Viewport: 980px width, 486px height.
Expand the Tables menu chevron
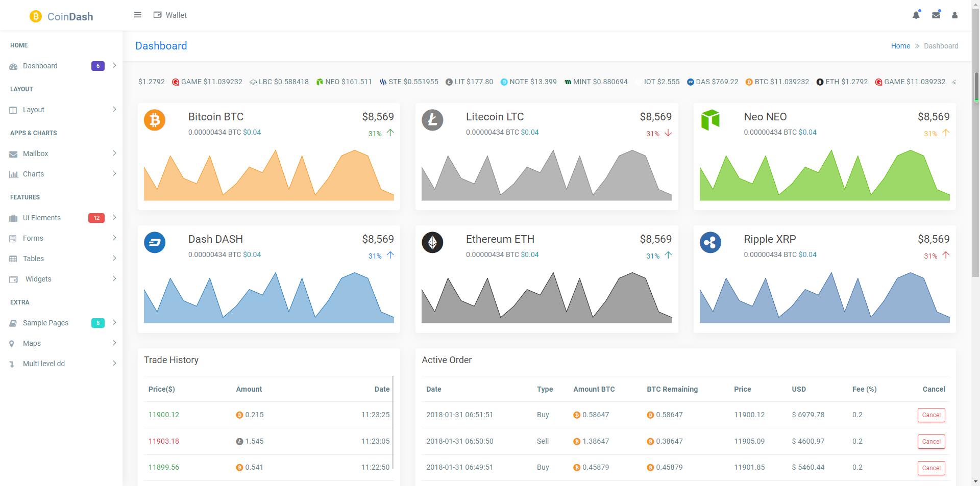[x=114, y=258]
